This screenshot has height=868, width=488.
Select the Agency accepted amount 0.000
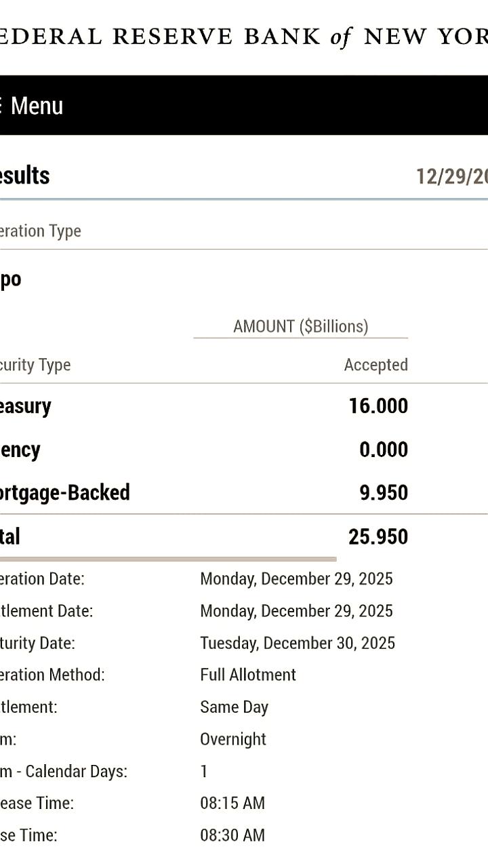click(384, 450)
